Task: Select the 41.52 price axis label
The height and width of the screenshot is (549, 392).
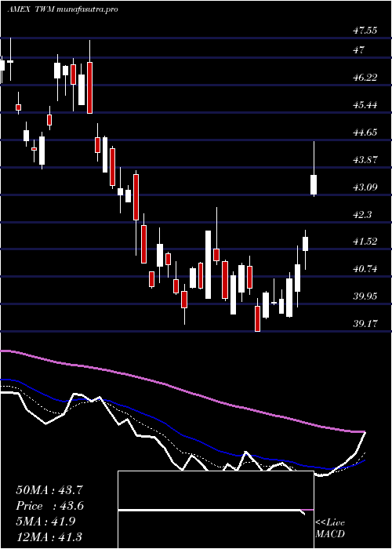Action: pos(365,242)
